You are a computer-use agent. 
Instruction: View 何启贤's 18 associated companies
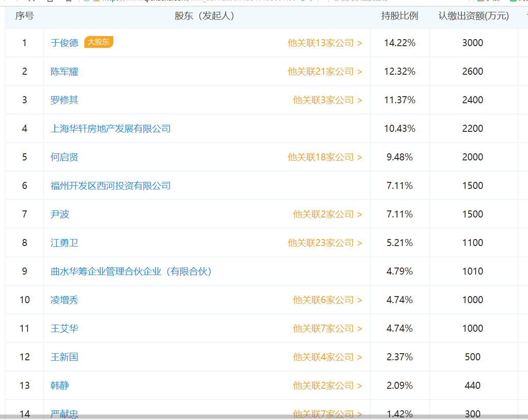(325, 157)
